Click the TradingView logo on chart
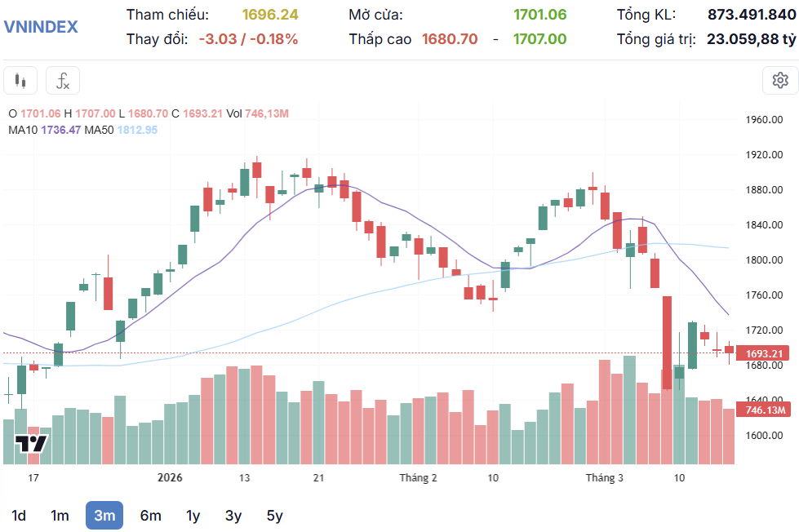Viewport: 799px width, 532px height. [32, 444]
